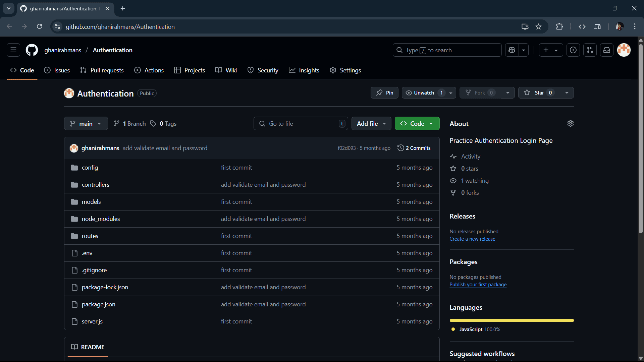
Task: Open the ghanirahmans owner link in breadcrumb
Action: click(x=63, y=50)
